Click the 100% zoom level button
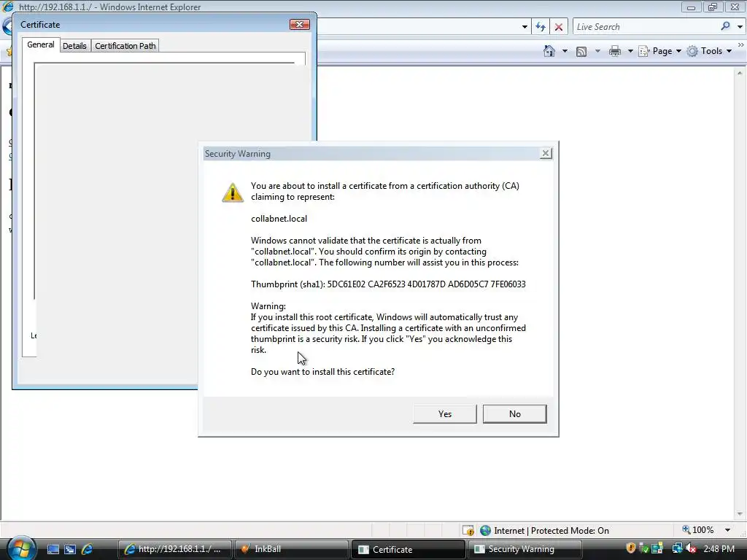Viewport: 747px width, 560px height. 698,530
